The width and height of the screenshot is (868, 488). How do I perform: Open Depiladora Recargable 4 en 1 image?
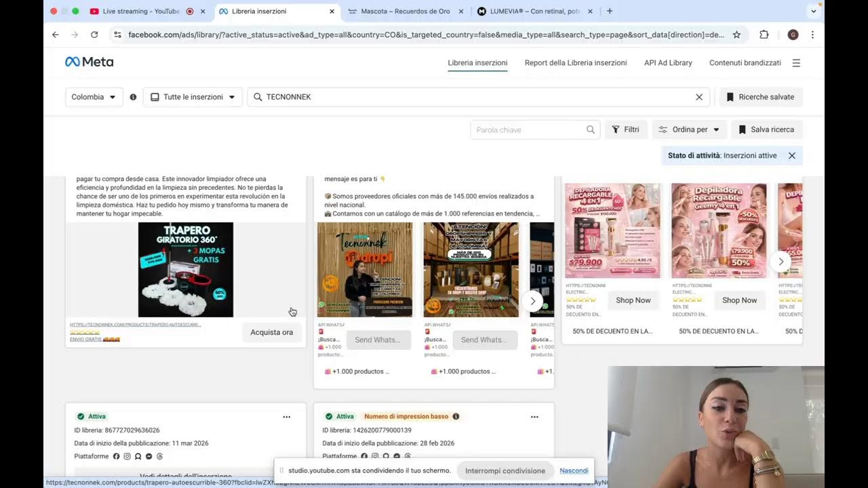[x=613, y=230]
